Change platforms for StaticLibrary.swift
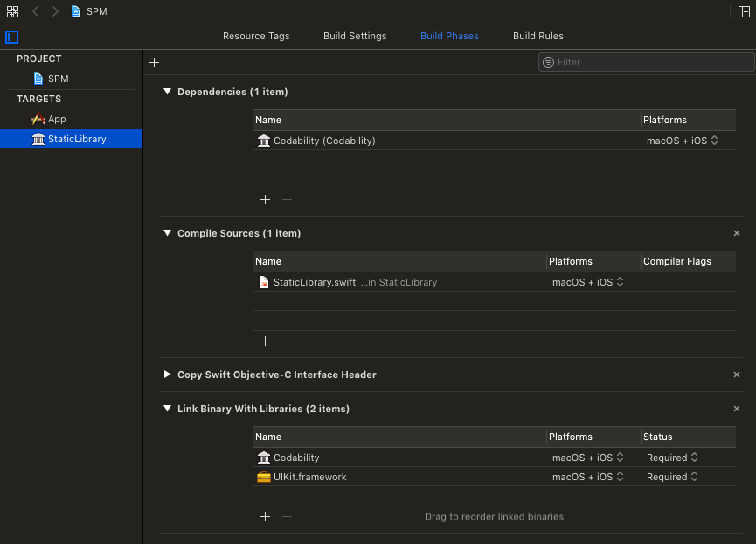Viewport: 756px width, 544px height. pyautogui.click(x=587, y=282)
